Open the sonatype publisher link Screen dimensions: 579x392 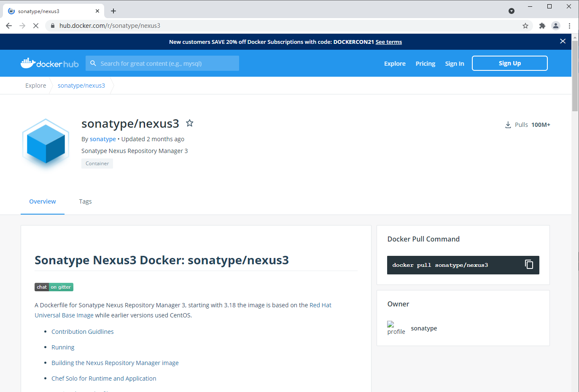point(103,139)
